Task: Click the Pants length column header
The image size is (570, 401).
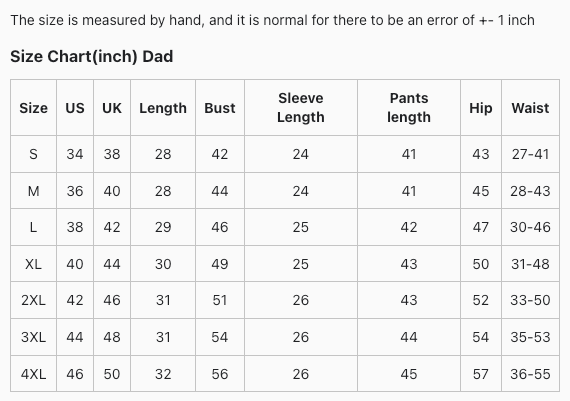Action: tap(409, 108)
